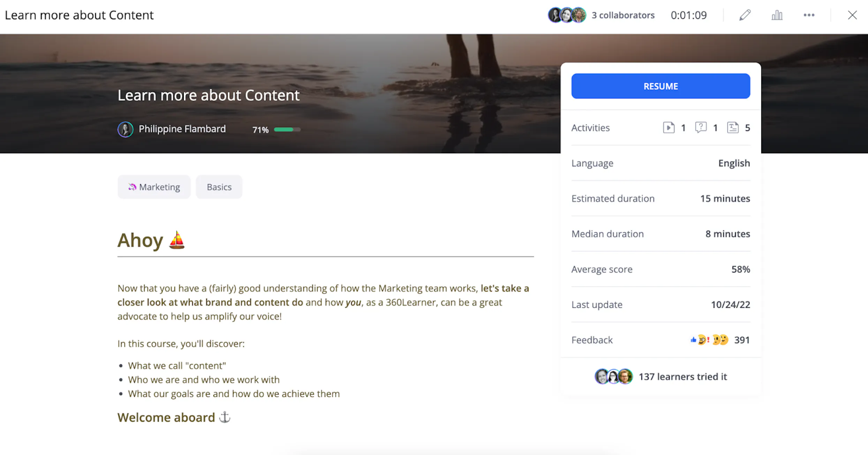Select the Basics tag
868x455 pixels.
tap(219, 187)
